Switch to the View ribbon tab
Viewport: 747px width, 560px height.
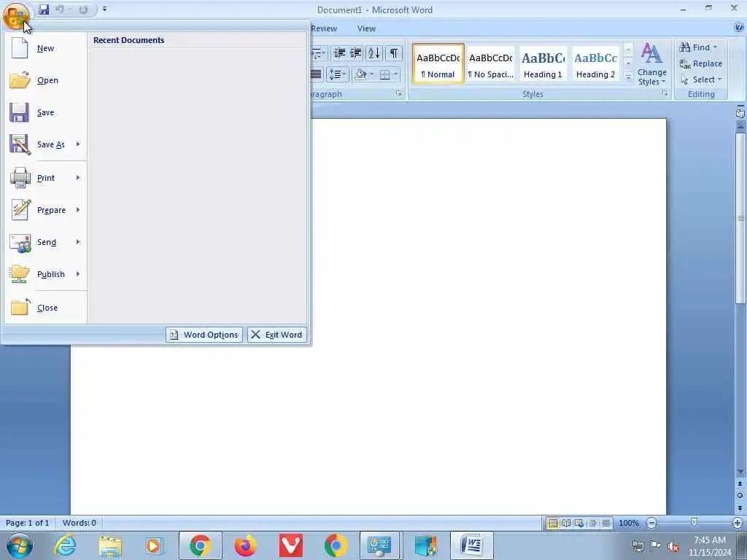366,28
